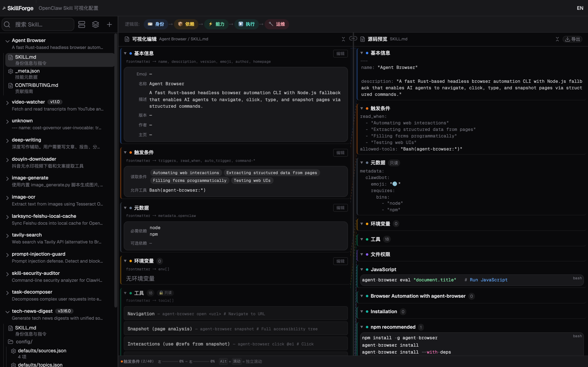Click the plus icon to add a Skill
588x367 pixels.
109,24
